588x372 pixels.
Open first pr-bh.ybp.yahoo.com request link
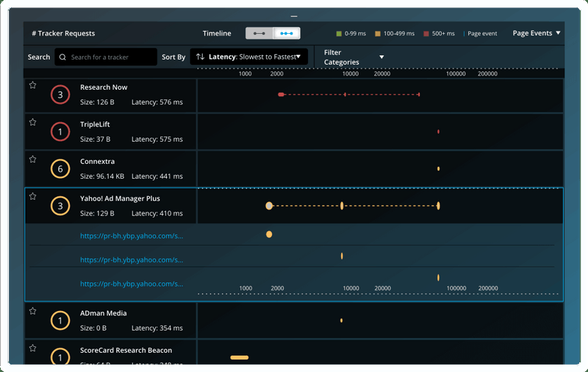click(132, 236)
